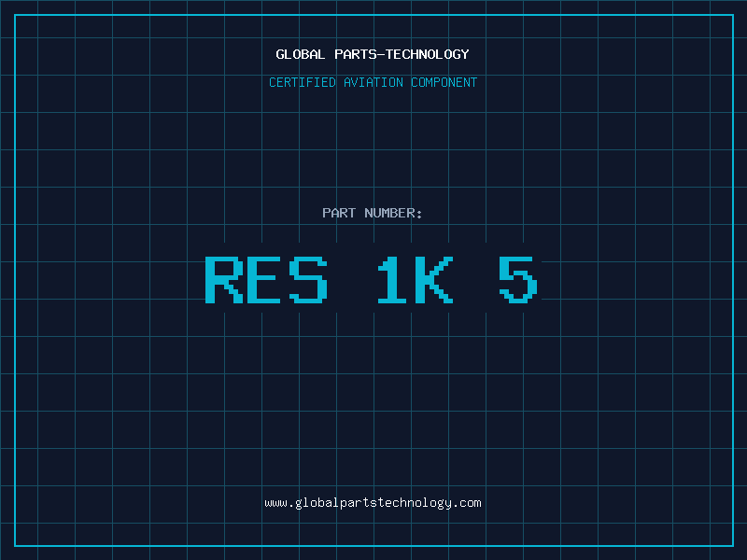Image resolution: width=747 pixels, height=560 pixels.
Task: Click the 1K segment of part number
Action: point(414,280)
